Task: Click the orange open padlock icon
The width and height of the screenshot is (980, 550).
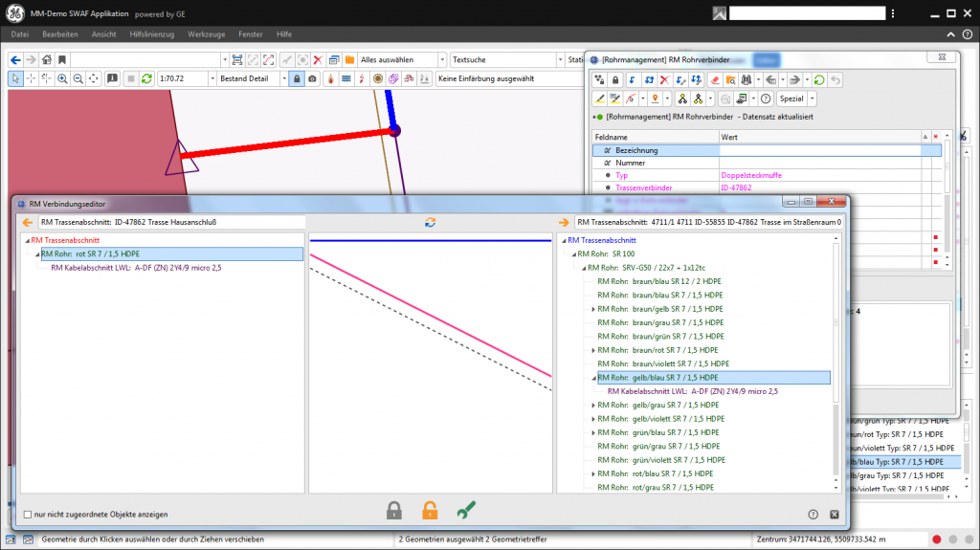Action: tap(430, 511)
